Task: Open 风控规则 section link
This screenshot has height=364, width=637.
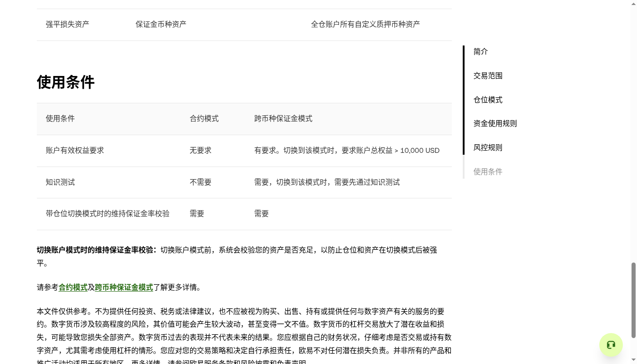Action: pyautogui.click(x=488, y=147)
